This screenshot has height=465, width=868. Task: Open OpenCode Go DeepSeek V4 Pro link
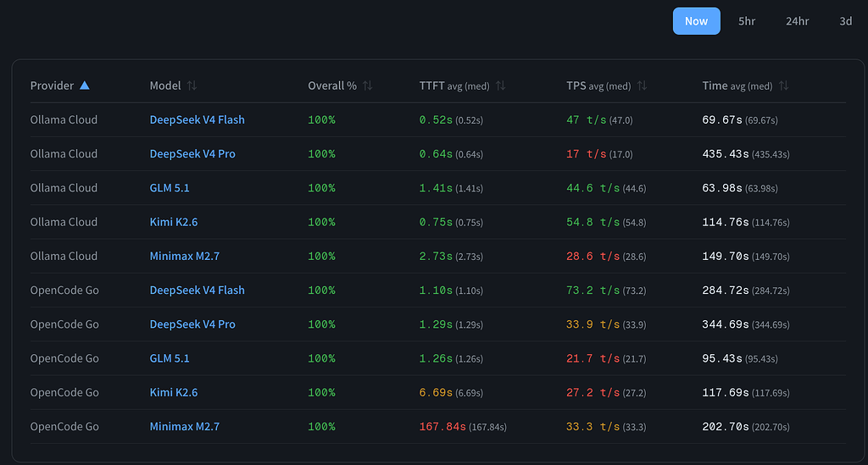pos(192,324)
